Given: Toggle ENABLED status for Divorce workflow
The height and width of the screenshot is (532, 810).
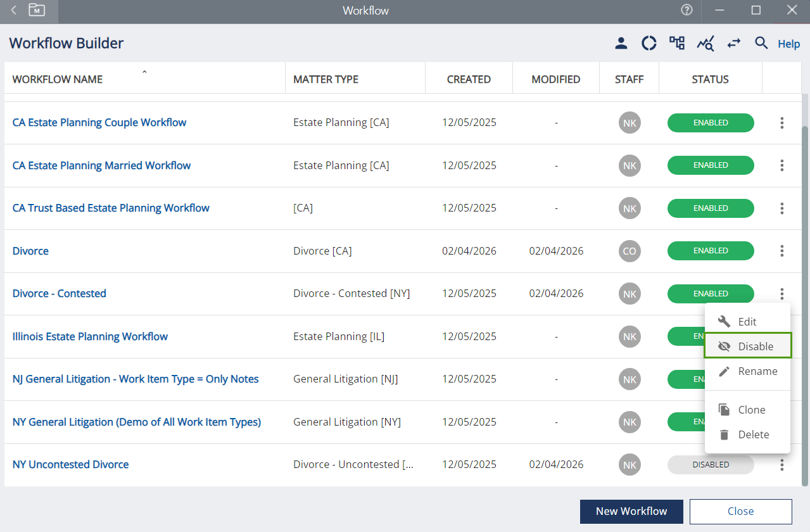Looking at the screenshot, I should coord(710,251).
